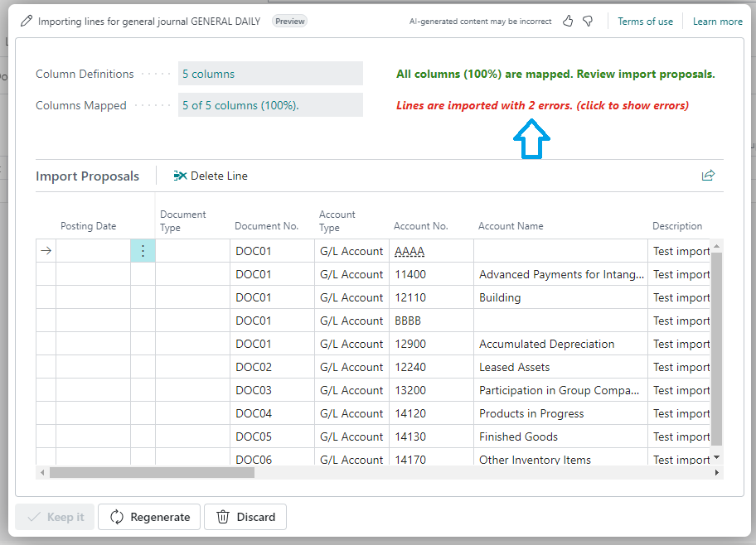The height and width of the screenshot is (545, 756).
Task: Click the vertical scrollbar thumb
Action: [716, 349]
